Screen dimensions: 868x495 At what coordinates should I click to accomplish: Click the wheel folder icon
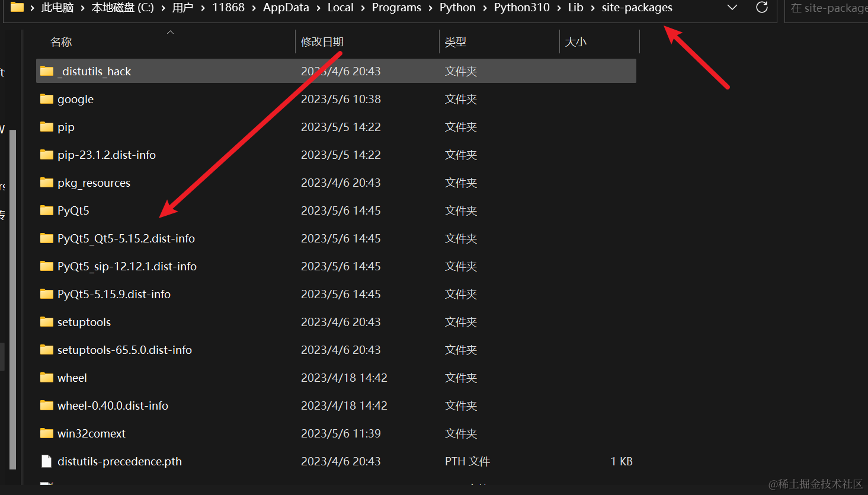click(47, 378)
